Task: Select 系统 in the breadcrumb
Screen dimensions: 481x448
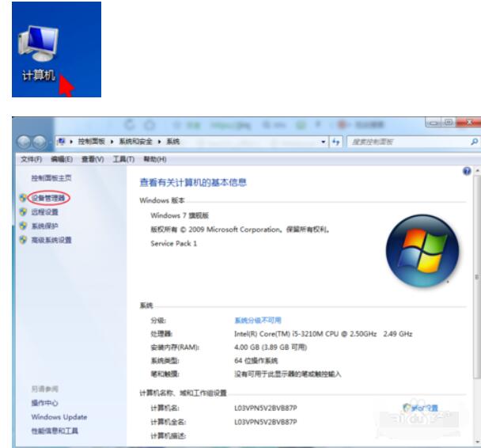Action: coord(173,142)
